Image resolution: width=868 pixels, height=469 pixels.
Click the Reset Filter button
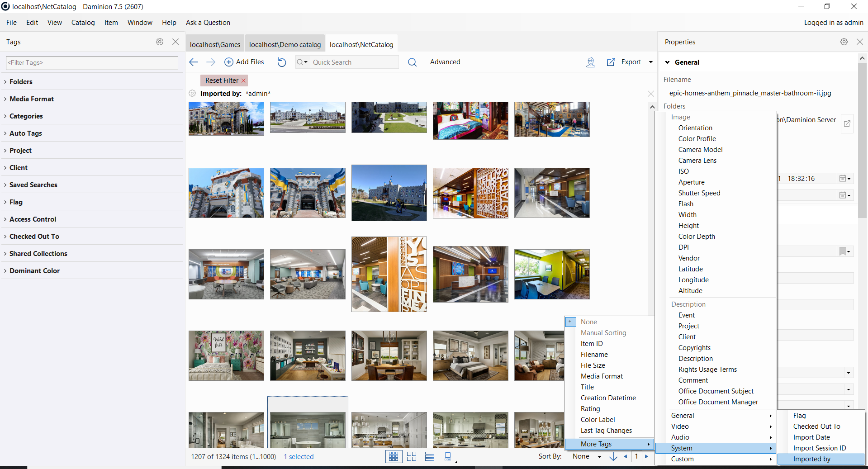point(220,80)
